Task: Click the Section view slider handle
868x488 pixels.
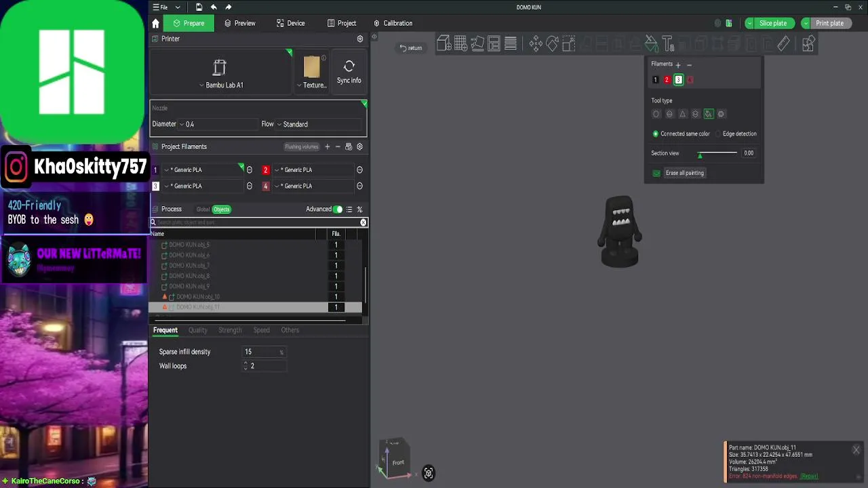Action: click(700, 155)
